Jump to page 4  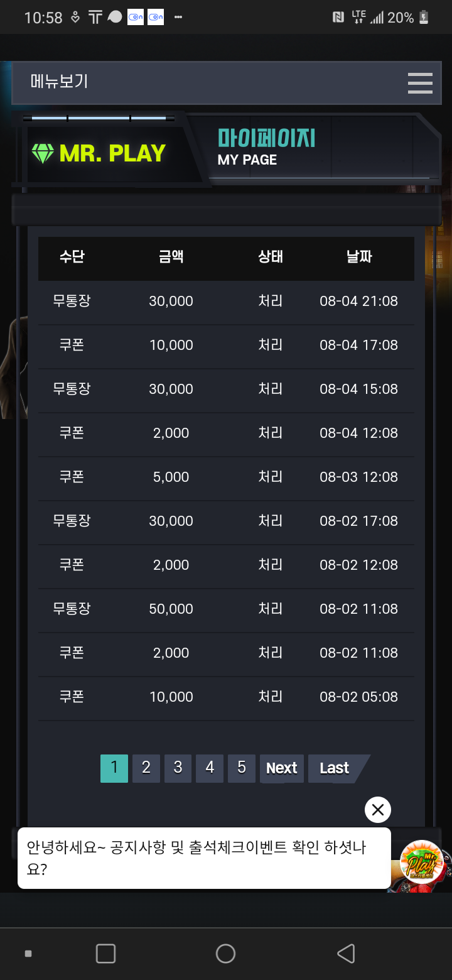click(x=210, y=768)
